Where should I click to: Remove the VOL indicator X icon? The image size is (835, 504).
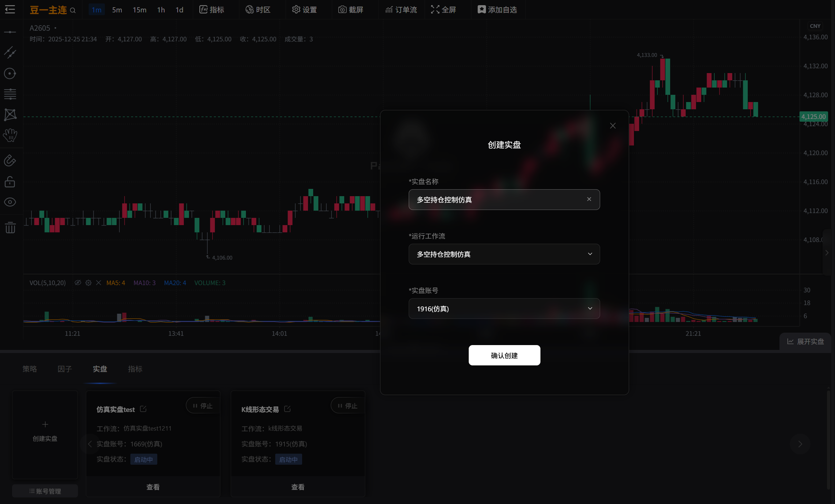pyautogui.click(x=99, y=283)
